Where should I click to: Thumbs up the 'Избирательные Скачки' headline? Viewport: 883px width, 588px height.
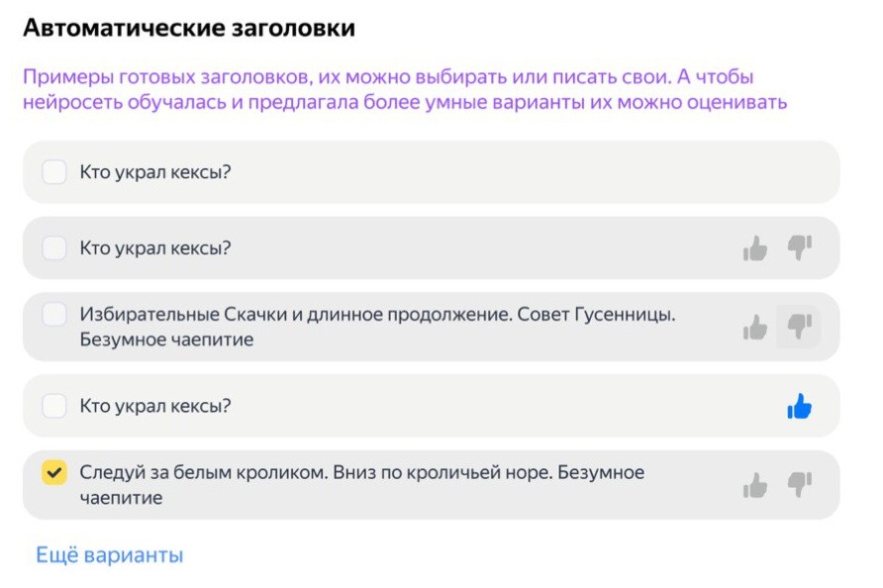755,328
